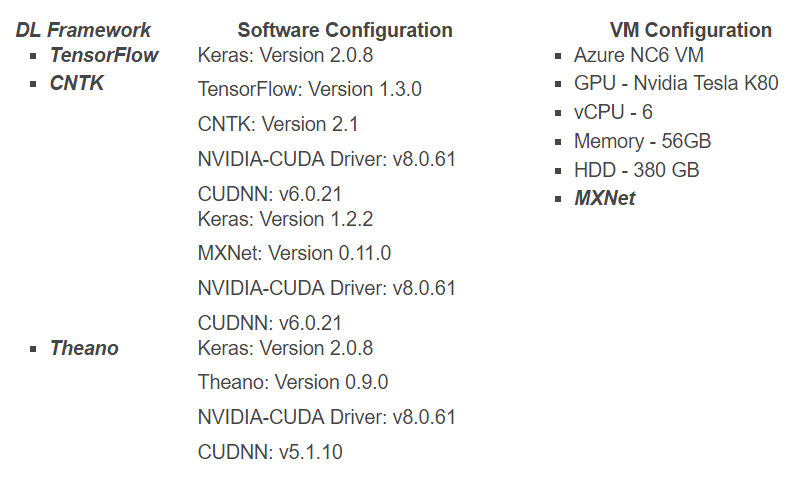
Task: Select the TensorFlow framework list item
Action: 104,55
